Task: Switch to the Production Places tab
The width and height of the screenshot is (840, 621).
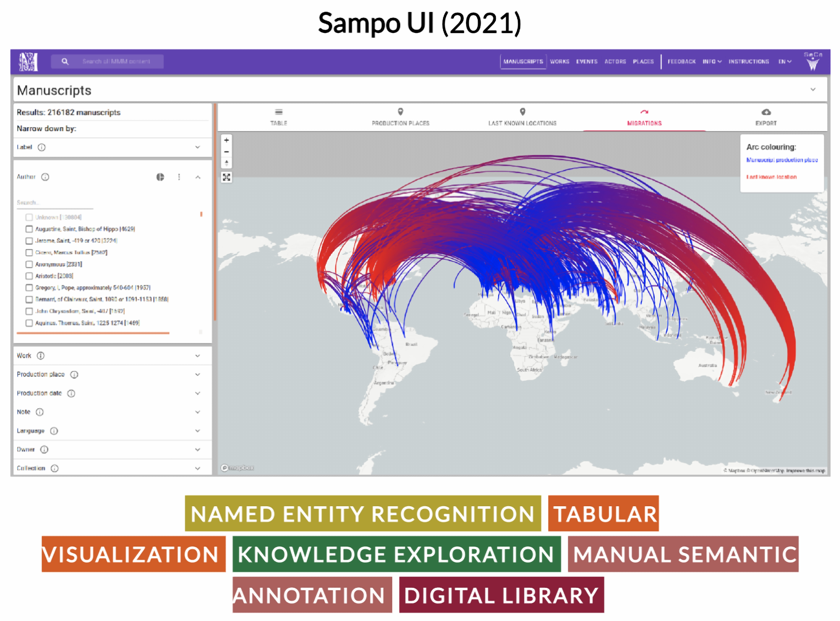Action: pos(400,117)
